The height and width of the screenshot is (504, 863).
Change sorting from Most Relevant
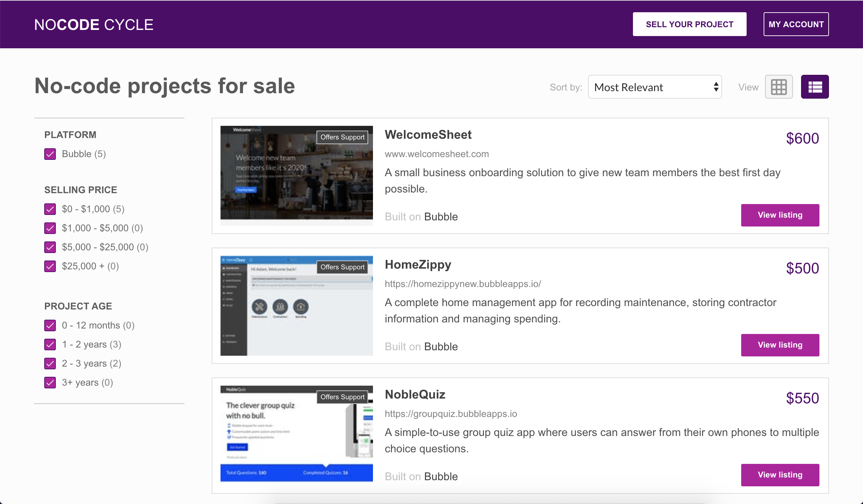[654, 87]
